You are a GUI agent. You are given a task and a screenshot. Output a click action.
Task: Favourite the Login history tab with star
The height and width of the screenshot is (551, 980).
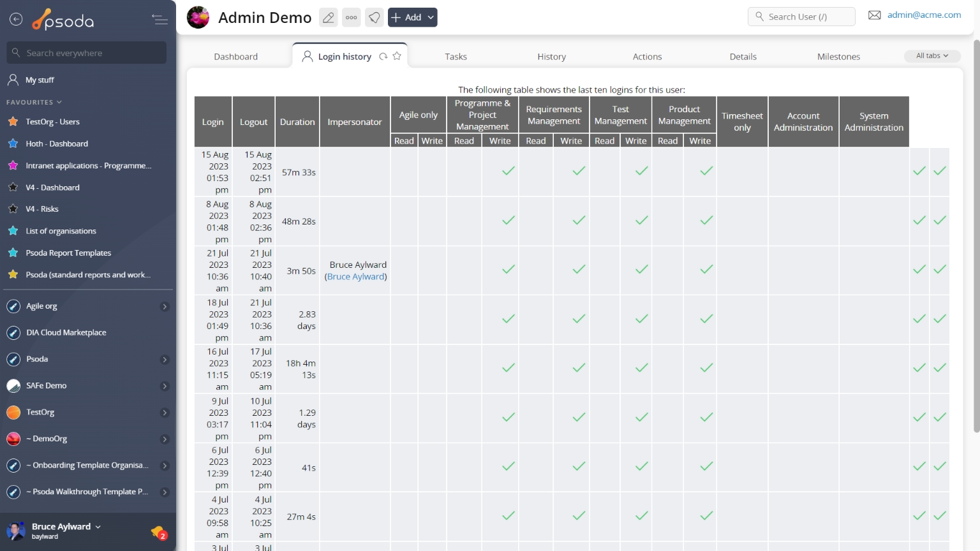(397, 56)
